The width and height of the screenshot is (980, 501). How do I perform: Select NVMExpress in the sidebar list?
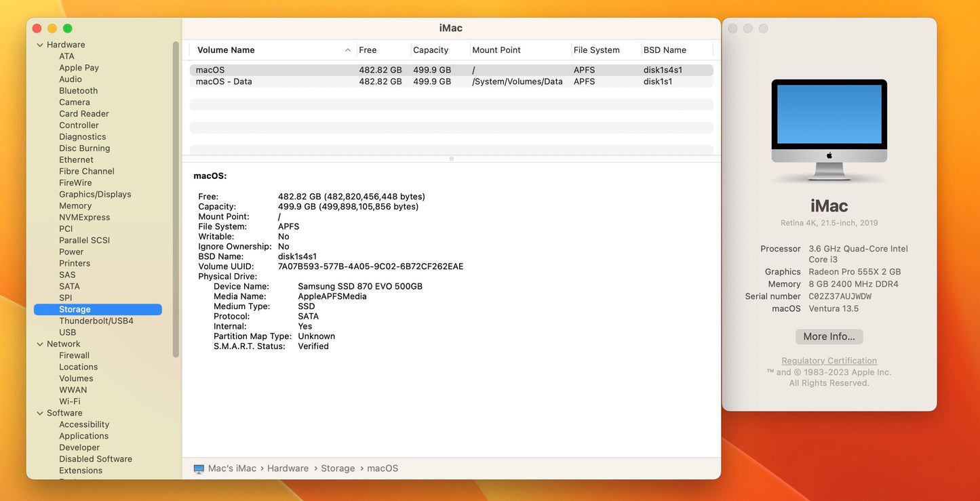pyautogui.click(x=84, y=218)
